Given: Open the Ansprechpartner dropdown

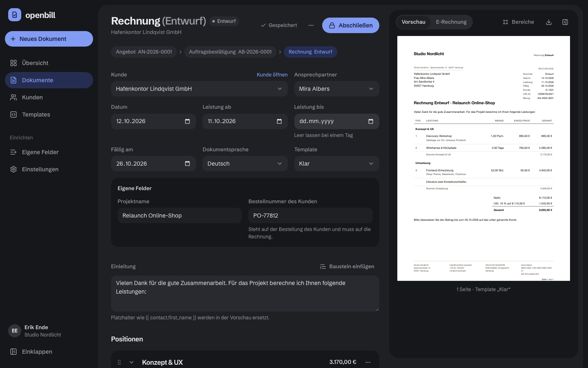Looking at the screenshot, I should (337, 89).
